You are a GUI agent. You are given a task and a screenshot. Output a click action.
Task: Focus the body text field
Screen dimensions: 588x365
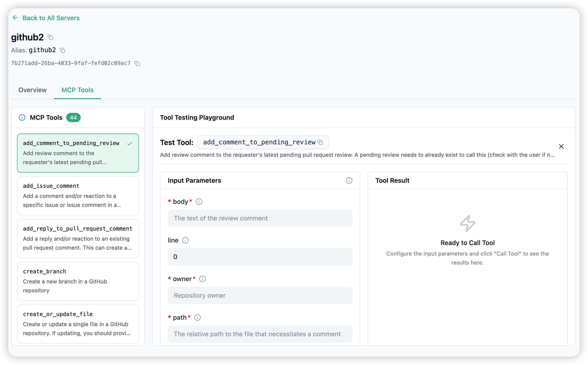pyautogui.click(x=260, y=218)
